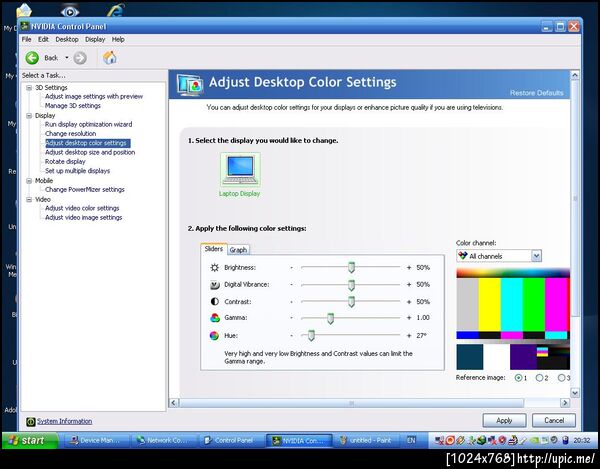Select reference image 3 radio button
Viewport: 600px width, 469px height.
pyautogui.click(x=561, y=378)
